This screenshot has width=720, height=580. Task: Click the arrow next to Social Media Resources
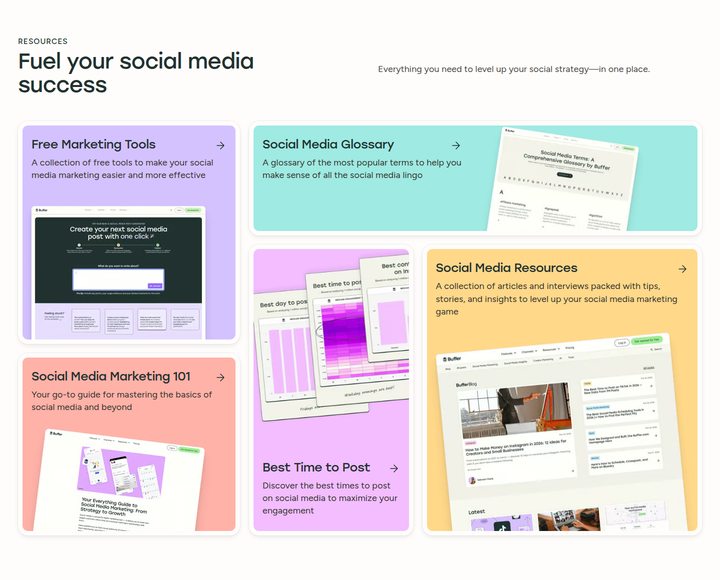[682, 269]
